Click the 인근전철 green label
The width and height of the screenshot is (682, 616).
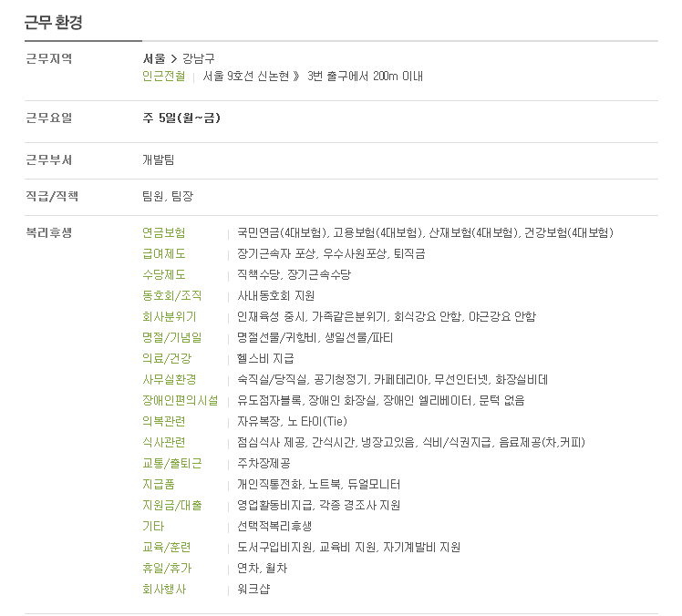[x=163, y=77]
